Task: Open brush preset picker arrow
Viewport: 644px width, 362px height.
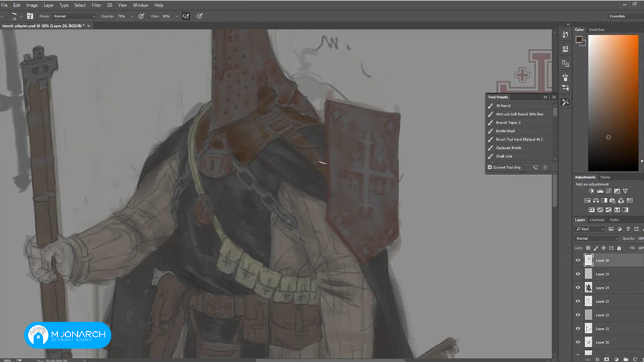Action: [21, 16]
